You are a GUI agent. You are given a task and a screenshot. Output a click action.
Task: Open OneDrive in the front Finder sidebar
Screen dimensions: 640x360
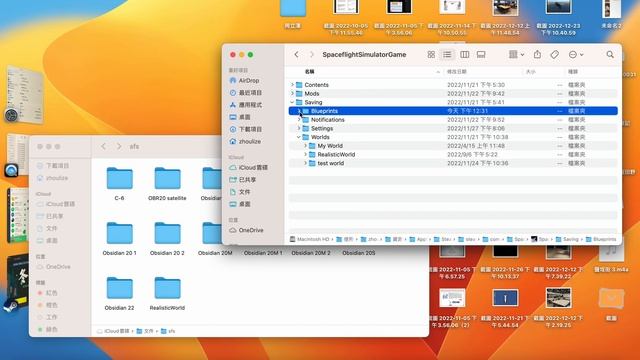tap(246, 230)
